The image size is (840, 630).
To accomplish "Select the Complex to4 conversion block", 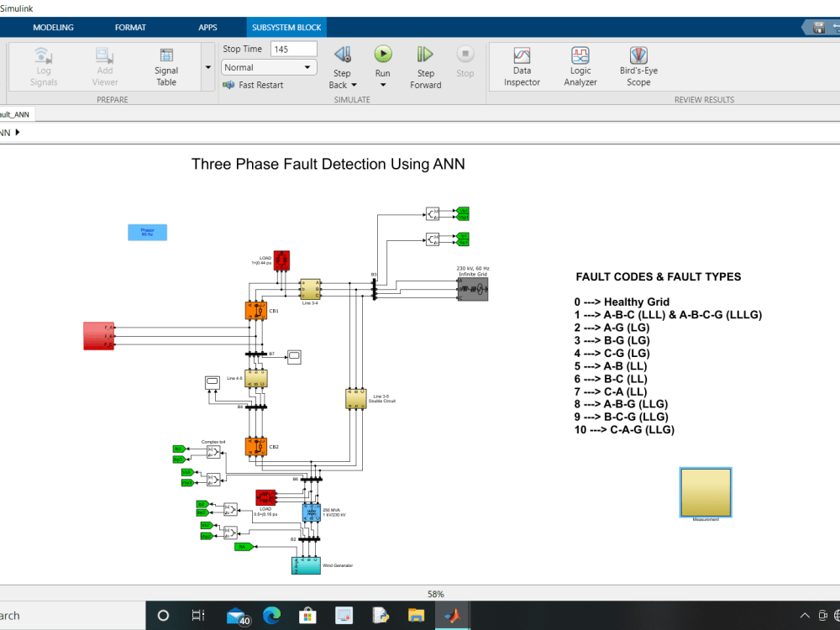I will point(213,452).
